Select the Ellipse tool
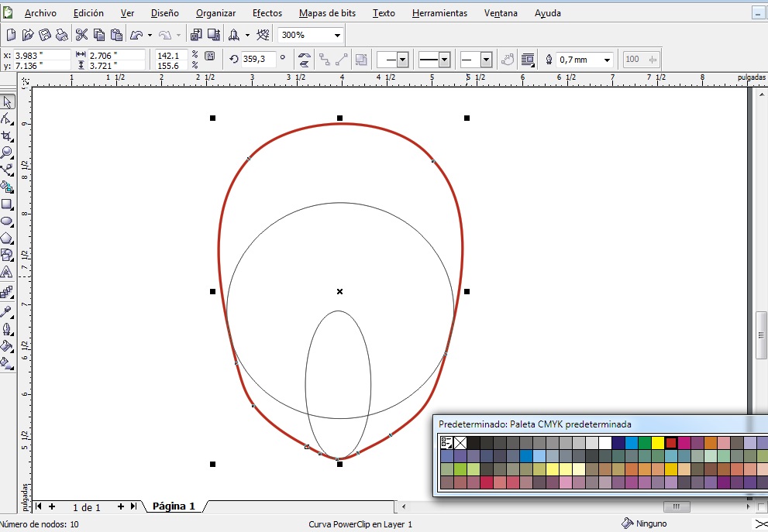768x532 pixels. click(7, 221)
